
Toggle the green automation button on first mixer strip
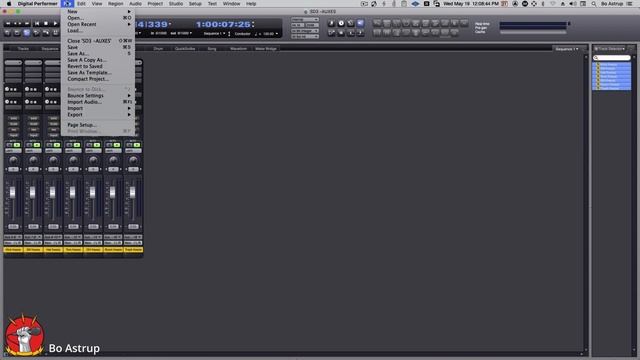17,145
